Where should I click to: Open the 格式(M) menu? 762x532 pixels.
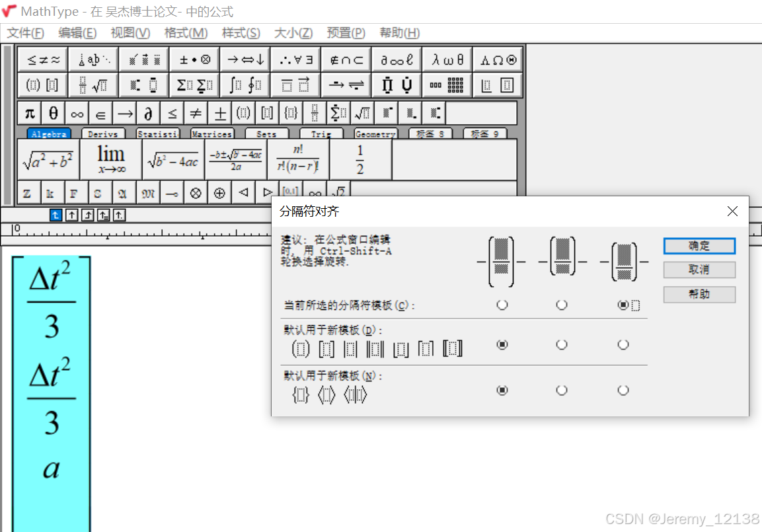[x=186, y=33]
